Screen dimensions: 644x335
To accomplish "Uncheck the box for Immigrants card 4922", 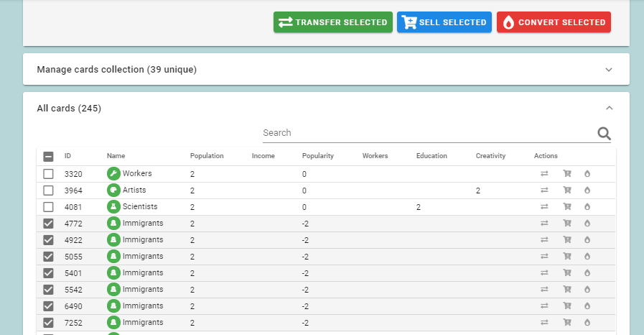I will (x=49, y=240).
